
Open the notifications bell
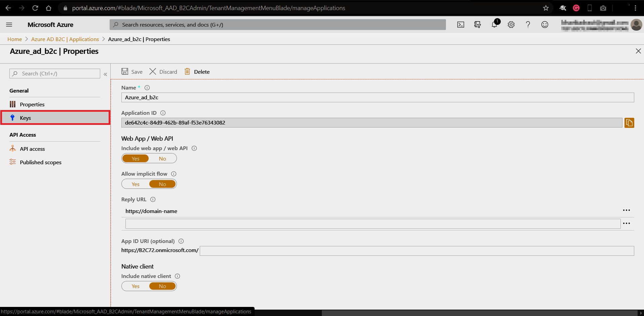(x=494, y=24)
